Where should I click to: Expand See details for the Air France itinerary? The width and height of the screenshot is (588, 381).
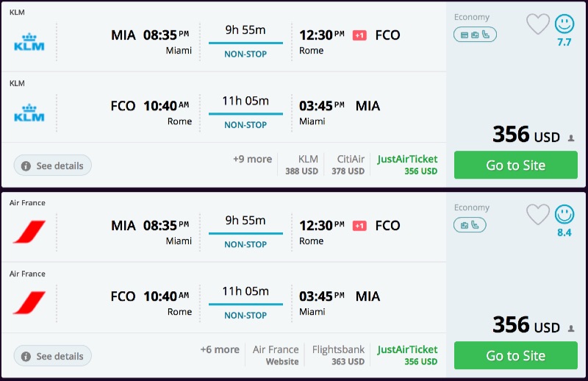click(x=53, y=356)
